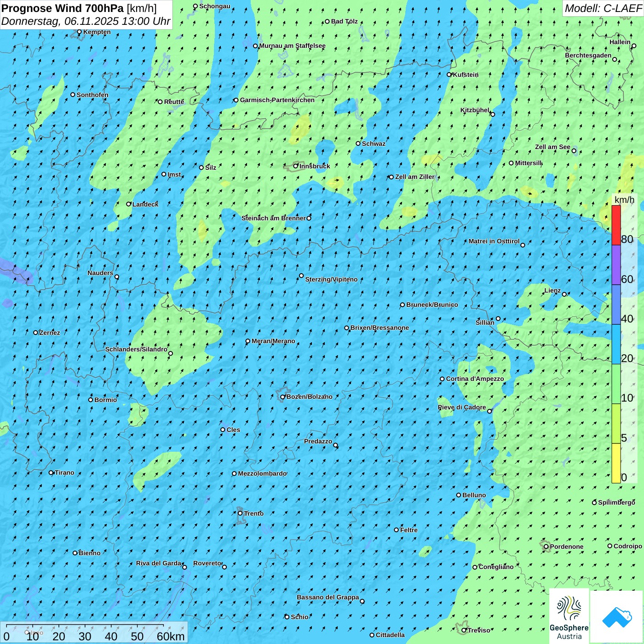Select the Treviso city label
644x644 pixels.
click(479, 630)
